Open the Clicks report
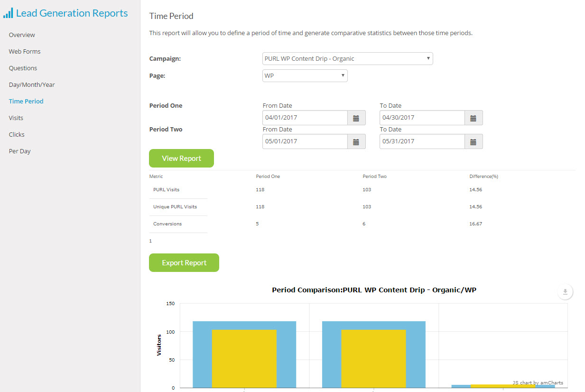The height and width of the screenshot is (392, 585). [x=17, y=134]
